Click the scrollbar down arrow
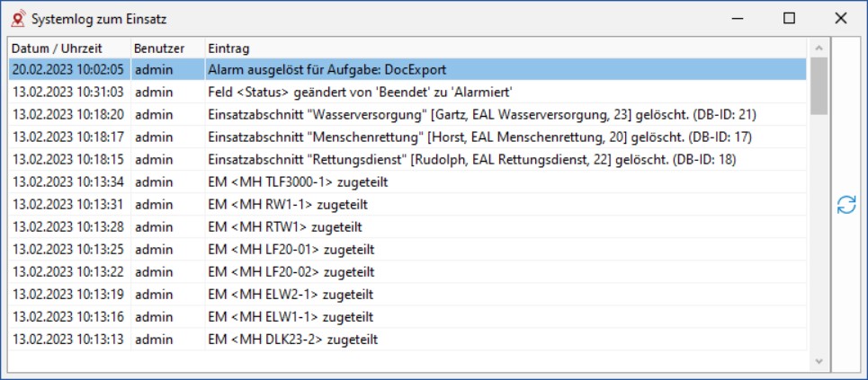868x380 pixels. [x=819, y=361]
